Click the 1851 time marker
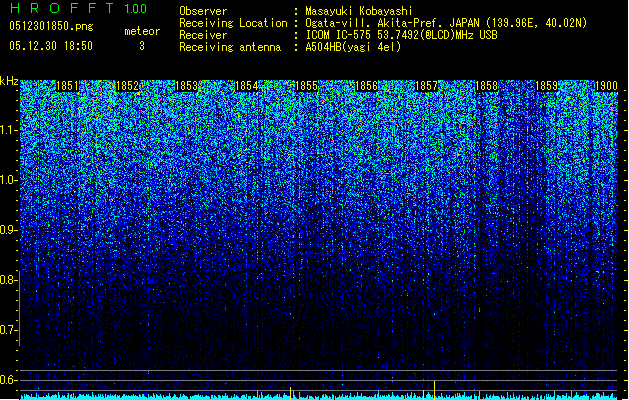Viewport: 629px width, 400px height. [67, 86]
